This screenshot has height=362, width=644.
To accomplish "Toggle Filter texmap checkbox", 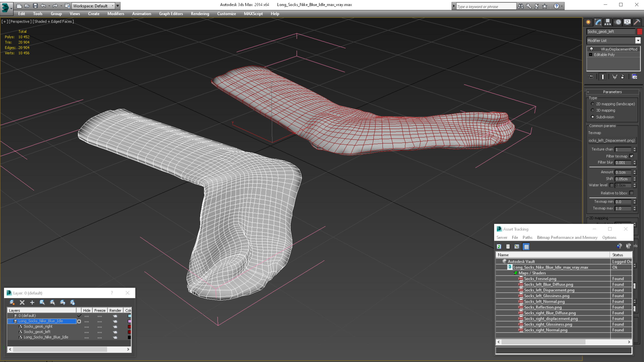I will point(631,156).
